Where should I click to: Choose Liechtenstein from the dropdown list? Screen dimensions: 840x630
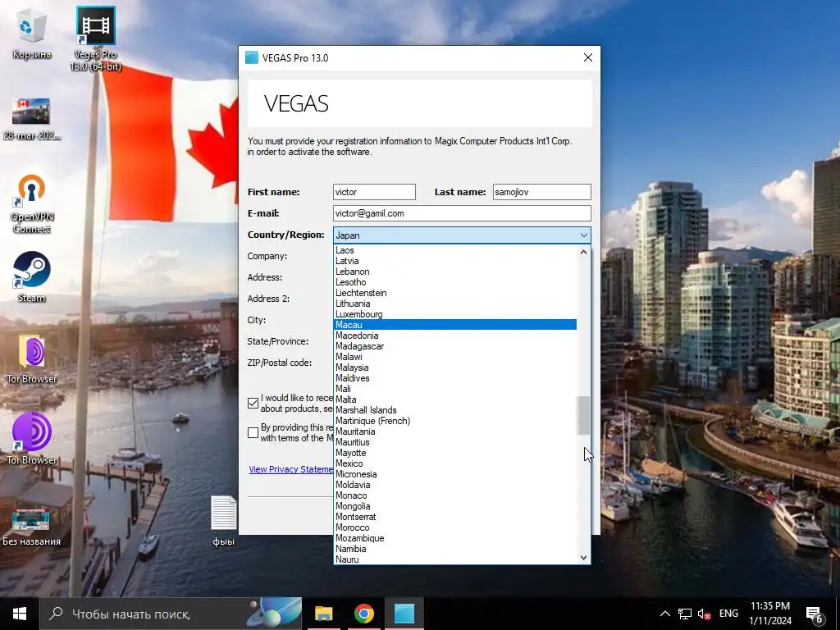454,293
